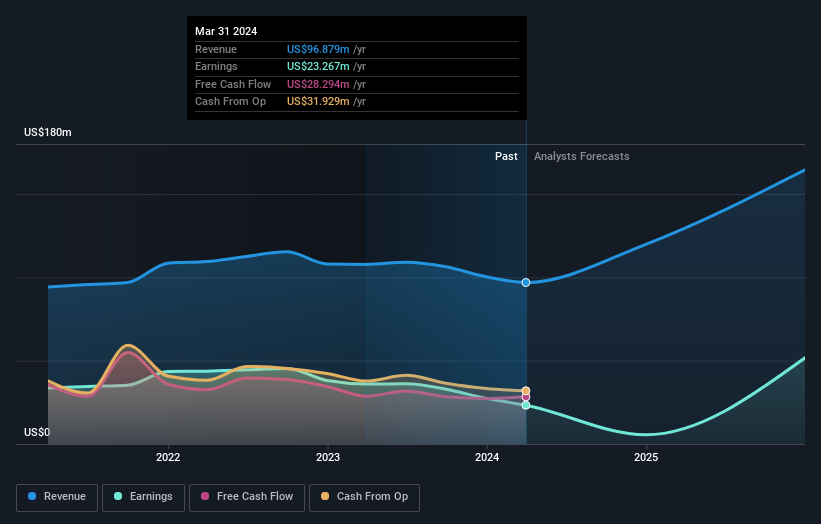Click the orange Cash From Op data point
The image size is (821, 524).
coord(526,391)
